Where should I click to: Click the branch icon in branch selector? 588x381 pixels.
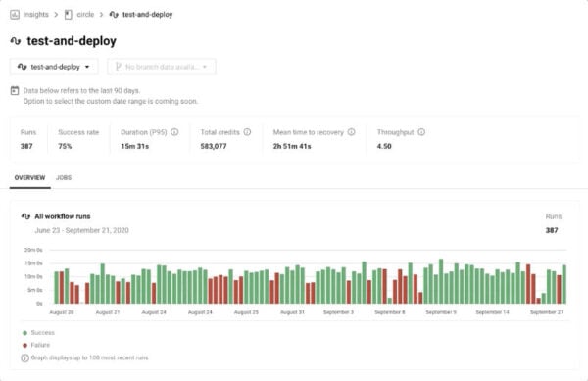119,67
